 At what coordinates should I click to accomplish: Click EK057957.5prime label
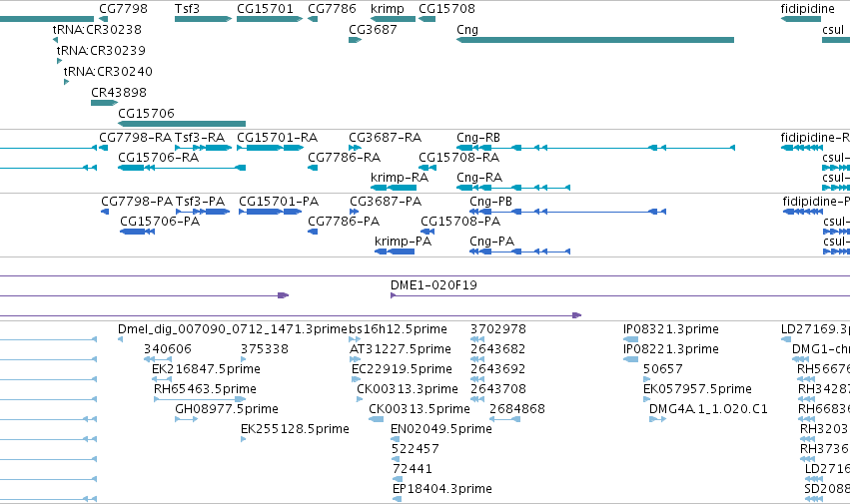click(697, 389)
